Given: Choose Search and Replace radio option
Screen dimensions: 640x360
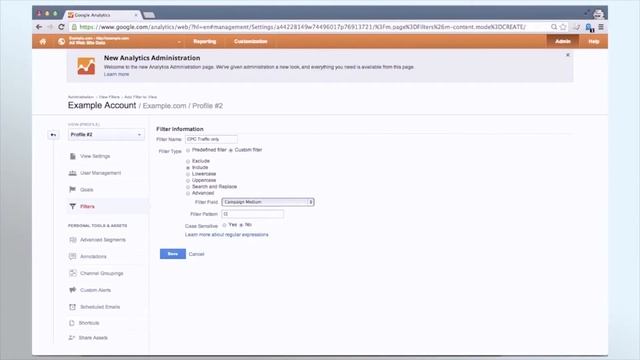Looking at the screenshot, I should (188, 187).
